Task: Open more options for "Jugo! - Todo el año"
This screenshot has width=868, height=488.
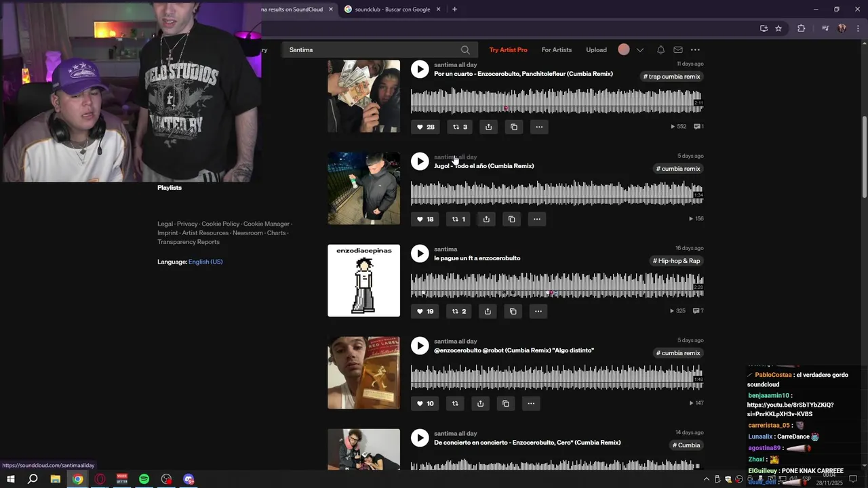Action: tap(537, 219)
